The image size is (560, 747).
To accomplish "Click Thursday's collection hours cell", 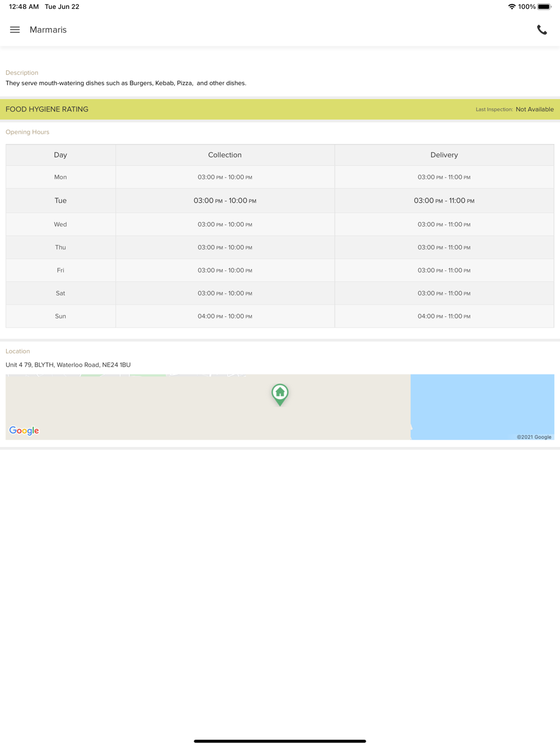I will [x=225, y=248].
